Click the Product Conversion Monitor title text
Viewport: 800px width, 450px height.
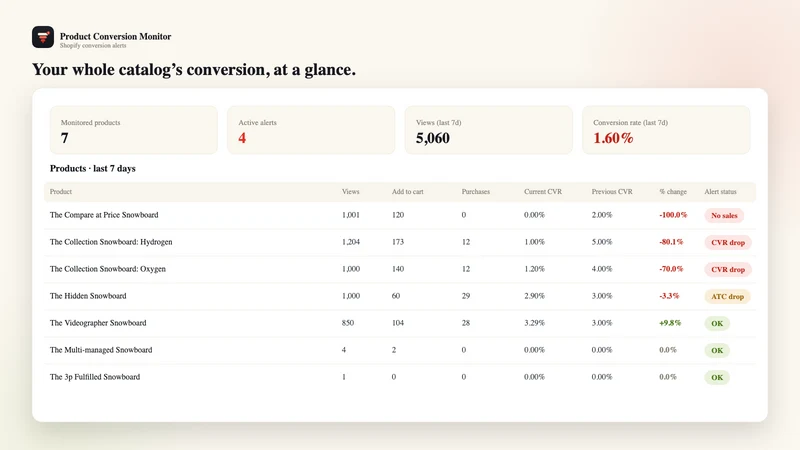pos(115,36)
